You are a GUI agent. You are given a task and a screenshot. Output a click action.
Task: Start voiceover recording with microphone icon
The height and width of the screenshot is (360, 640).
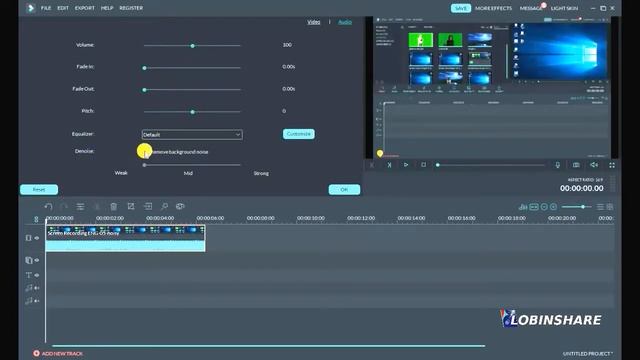pyautogui.click(x=558, y=165)
